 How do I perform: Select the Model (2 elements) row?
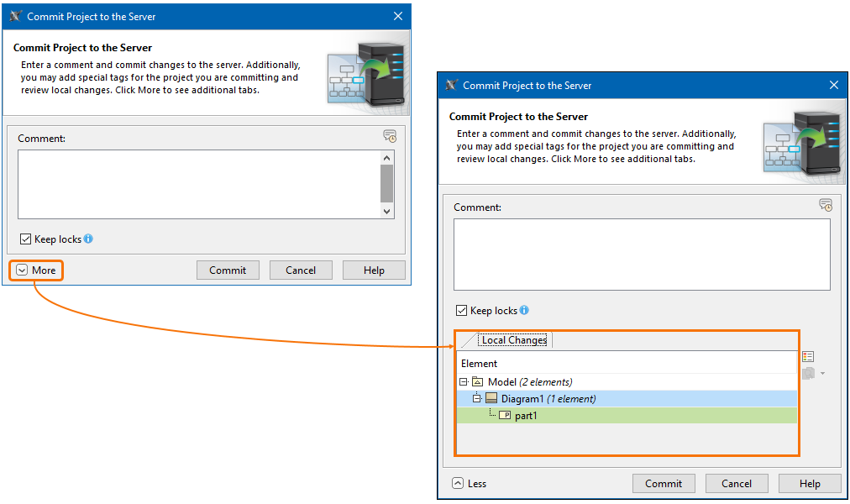pyautogui.click(x=627, y=382)
